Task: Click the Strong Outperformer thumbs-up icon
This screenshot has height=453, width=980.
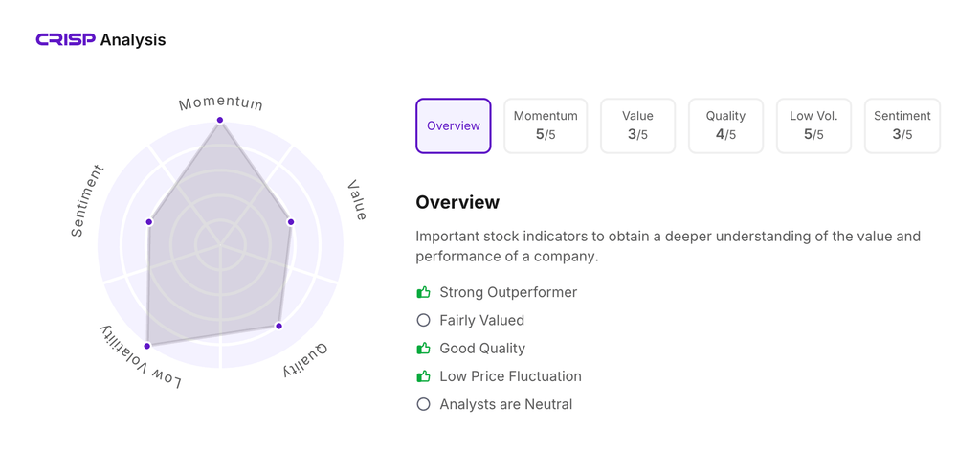Action: (x=423, y=292)
